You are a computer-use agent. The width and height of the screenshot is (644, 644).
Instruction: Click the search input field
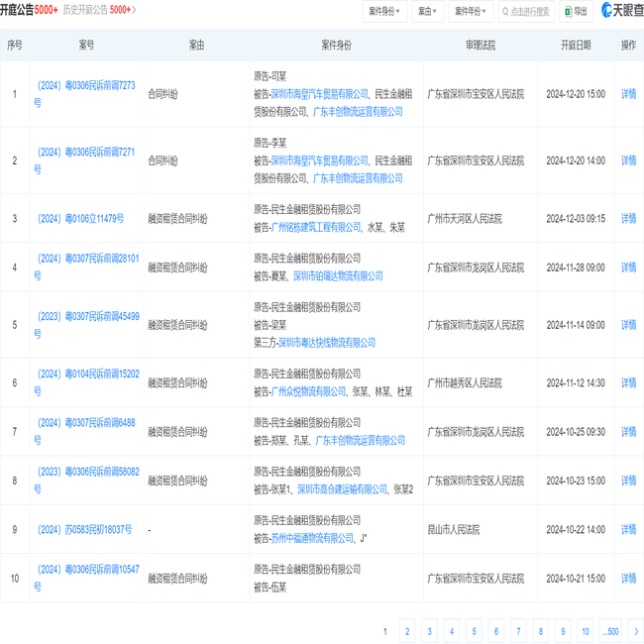point(526,12)
